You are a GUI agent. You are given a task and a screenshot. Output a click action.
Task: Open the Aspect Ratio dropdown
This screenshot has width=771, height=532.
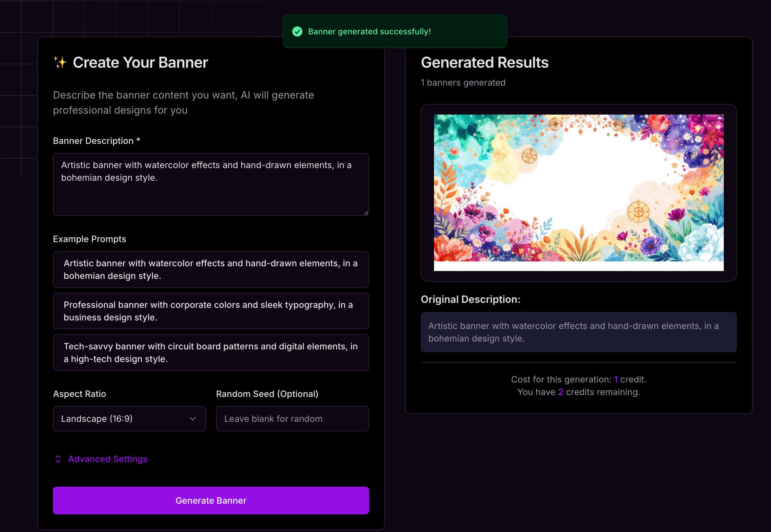pos(129,419)
